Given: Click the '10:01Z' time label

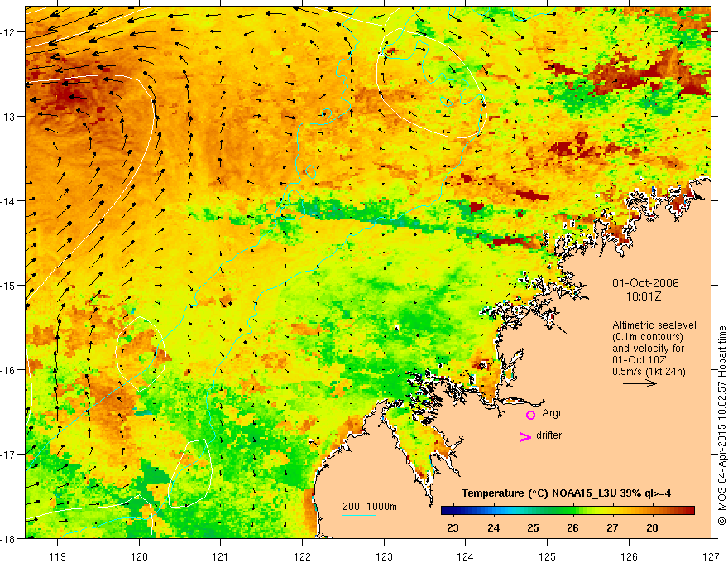Looking at the screenshot, I should [x=645, y=296].
